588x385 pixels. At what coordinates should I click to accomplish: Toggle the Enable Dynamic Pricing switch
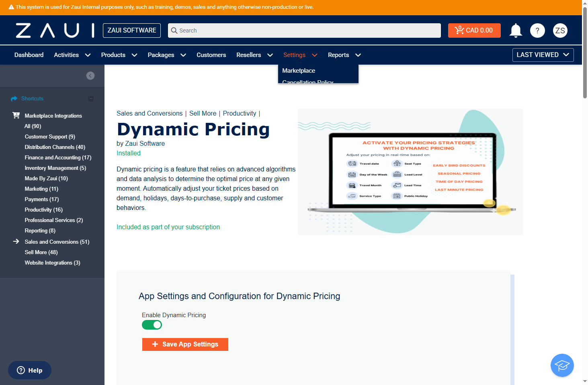pos(152,325)
